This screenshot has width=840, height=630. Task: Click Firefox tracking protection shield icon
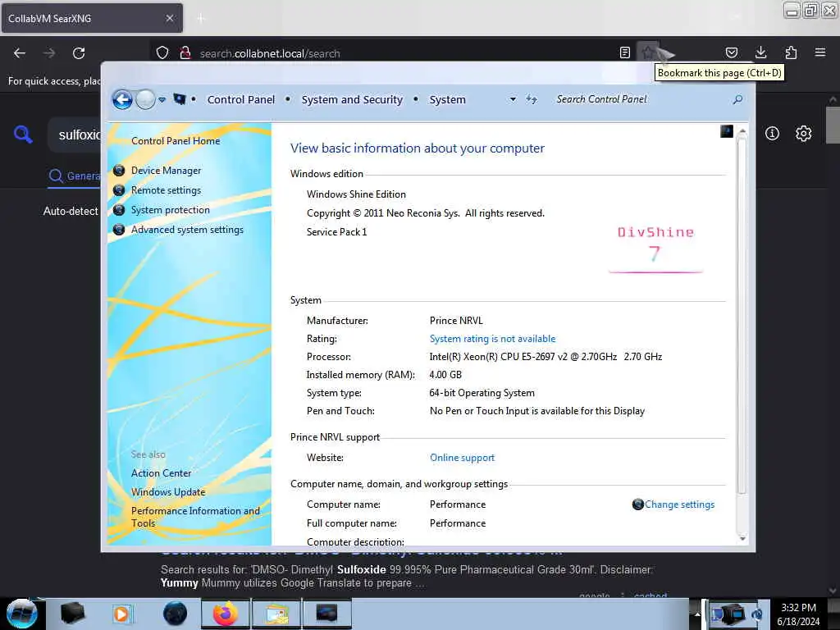pyautogui.click(x=162, y=53)
